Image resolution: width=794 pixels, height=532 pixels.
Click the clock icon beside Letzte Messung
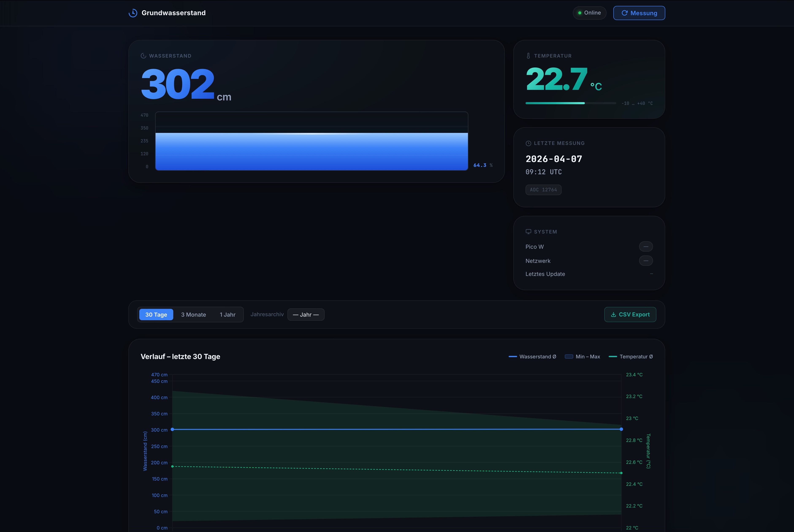point(528,143)
